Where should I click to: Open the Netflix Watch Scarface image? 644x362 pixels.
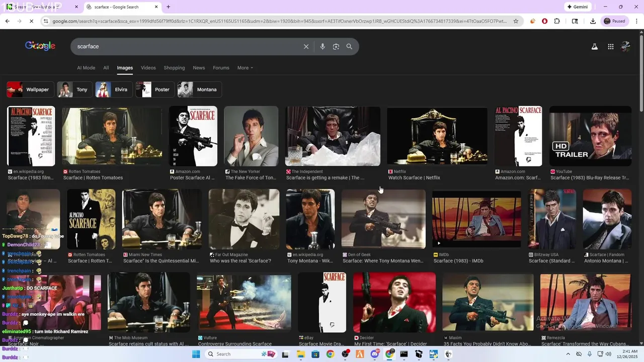point(437,136)
